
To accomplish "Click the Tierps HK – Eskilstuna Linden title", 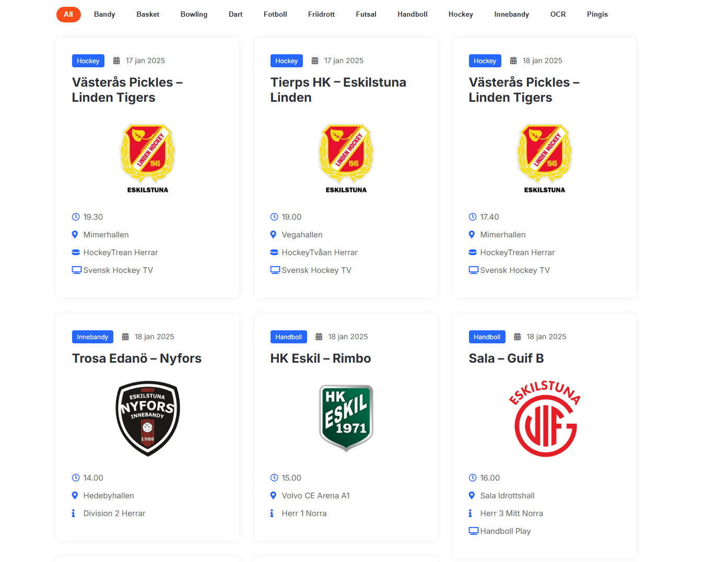I will point(338,90).
